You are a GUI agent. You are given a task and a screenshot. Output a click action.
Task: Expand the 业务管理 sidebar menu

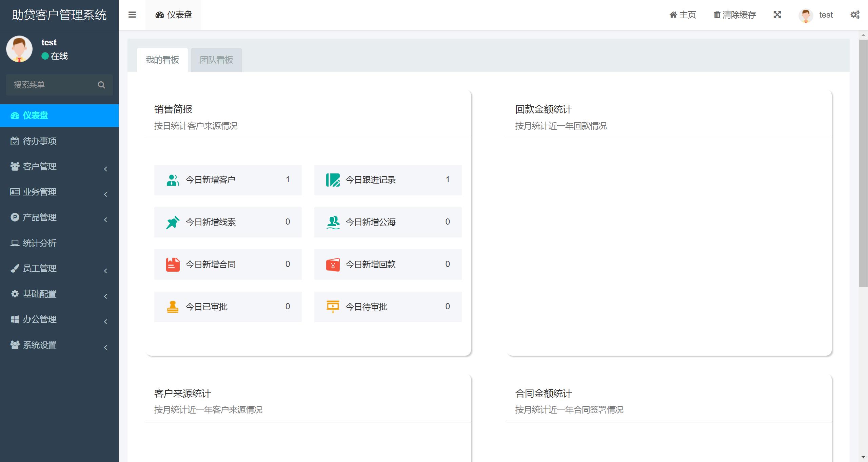59,192
